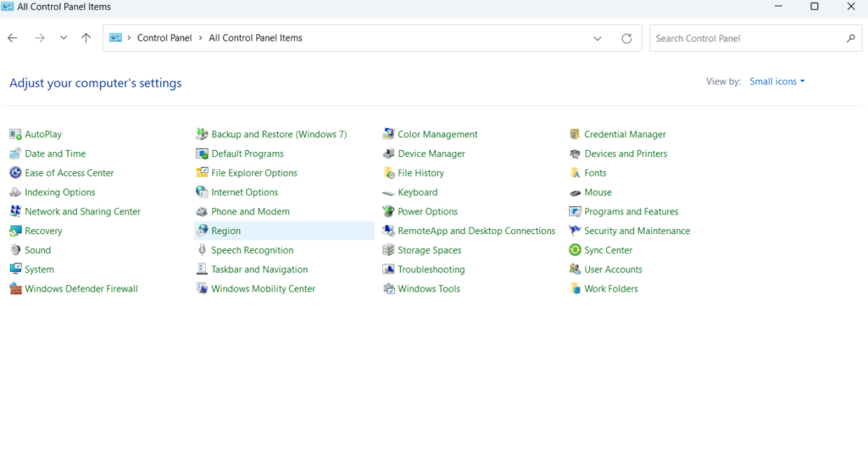The width and height of the screenshot is (868, 452).
Task: Open the Windows Tools link
Action: pyautogui.click(x=429, y=288)
